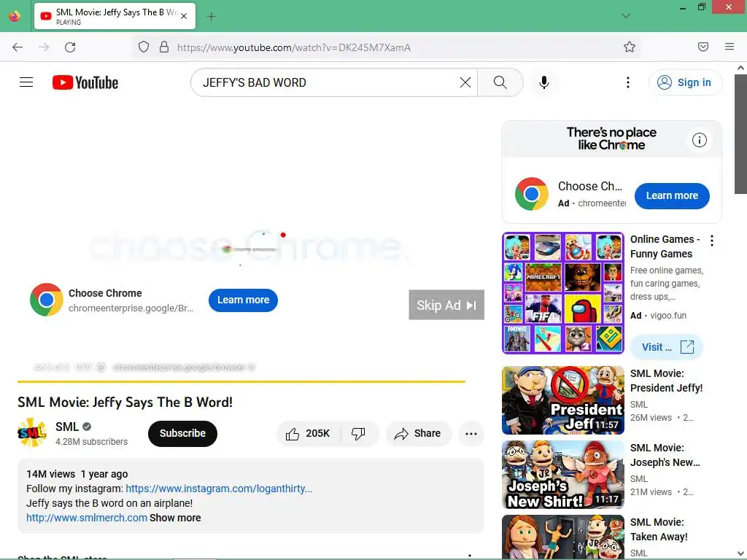
Task: Click the SML channel name below the title
Action: (66, 427)
